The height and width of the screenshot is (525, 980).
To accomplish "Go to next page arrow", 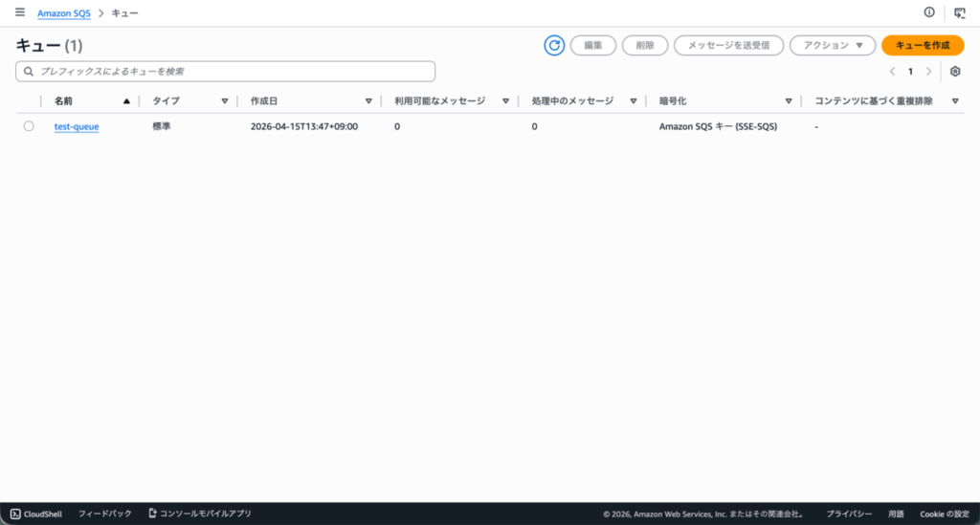I will coord(928,72).
